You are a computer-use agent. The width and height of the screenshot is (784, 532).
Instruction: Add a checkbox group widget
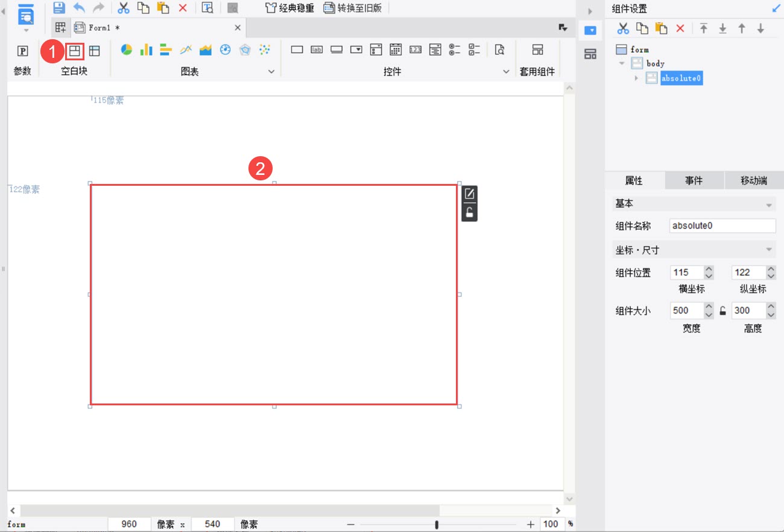point(475,50)
